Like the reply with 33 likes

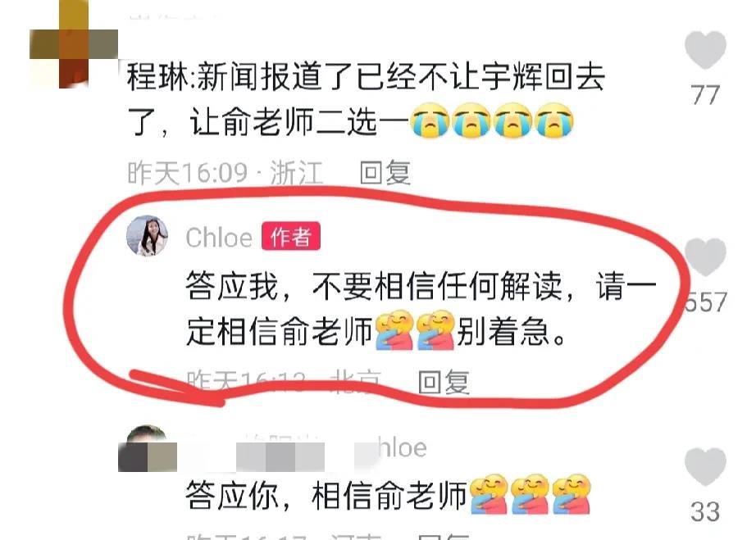[705, 466]
